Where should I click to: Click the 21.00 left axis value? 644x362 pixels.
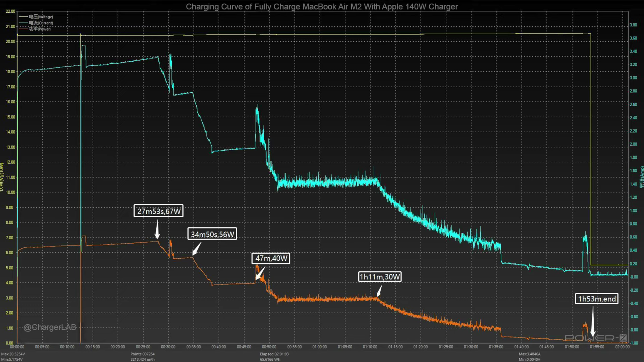(10, 27)
